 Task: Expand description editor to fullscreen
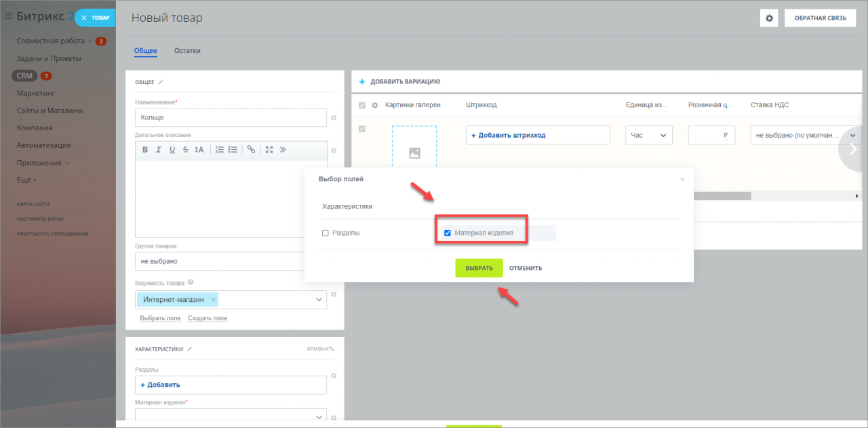(x=269, y=150)
